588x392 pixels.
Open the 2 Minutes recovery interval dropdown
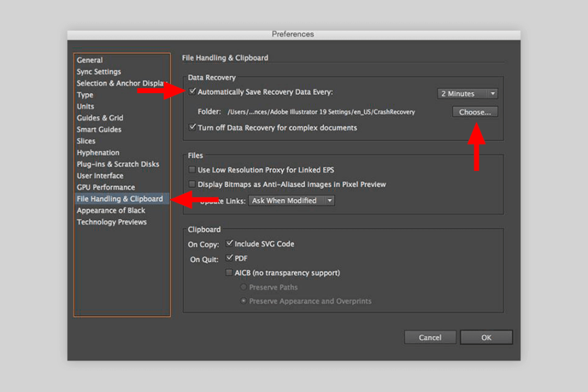(467, 94)
